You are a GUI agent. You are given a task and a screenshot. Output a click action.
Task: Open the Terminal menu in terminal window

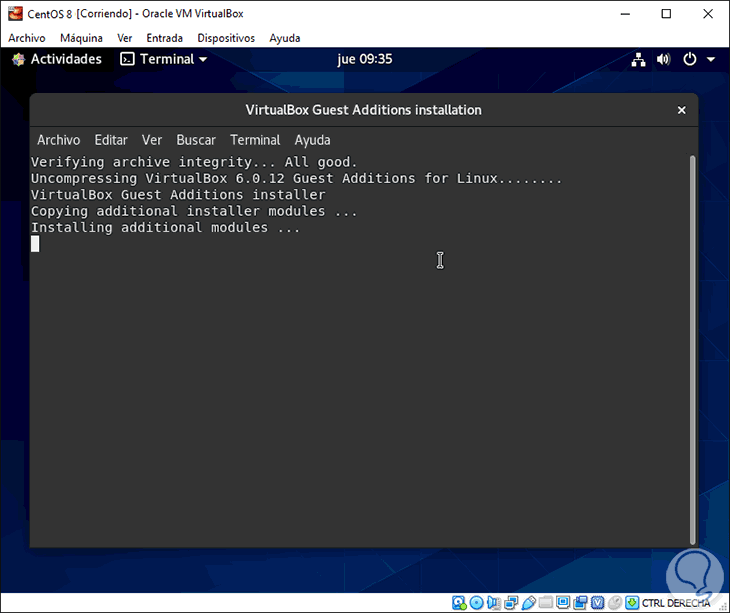click(255, 140)
